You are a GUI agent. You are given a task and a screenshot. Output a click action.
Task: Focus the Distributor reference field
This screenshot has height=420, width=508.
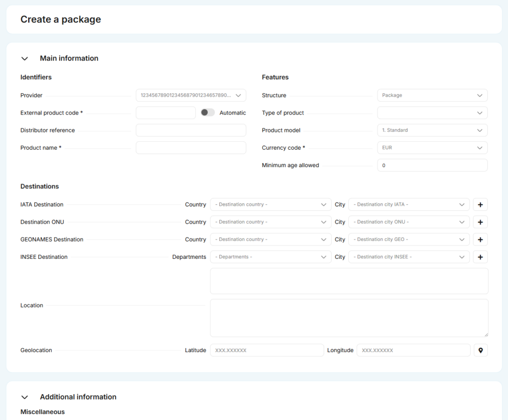191,130
